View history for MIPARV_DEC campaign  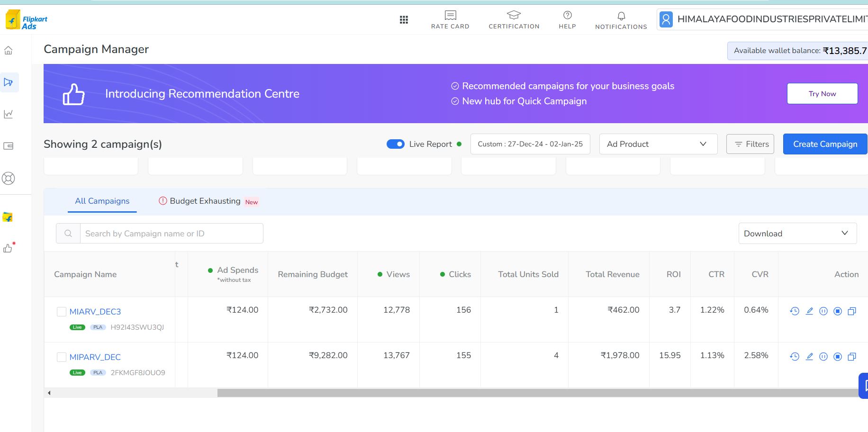[795, 357]
